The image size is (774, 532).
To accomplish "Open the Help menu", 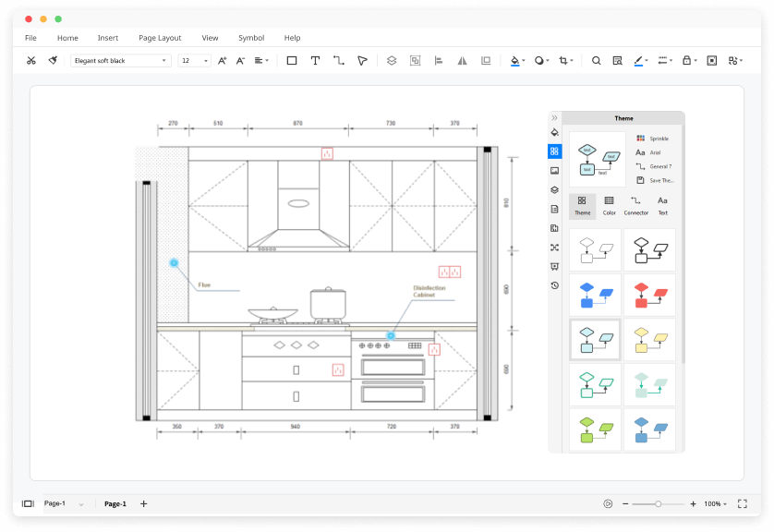I will [x=292, y=38].
